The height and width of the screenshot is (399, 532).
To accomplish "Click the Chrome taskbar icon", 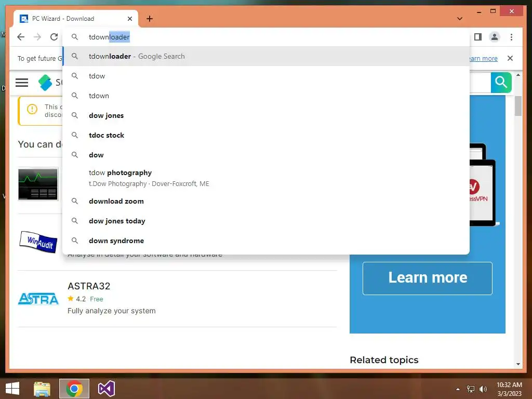I will pos(74,389).
